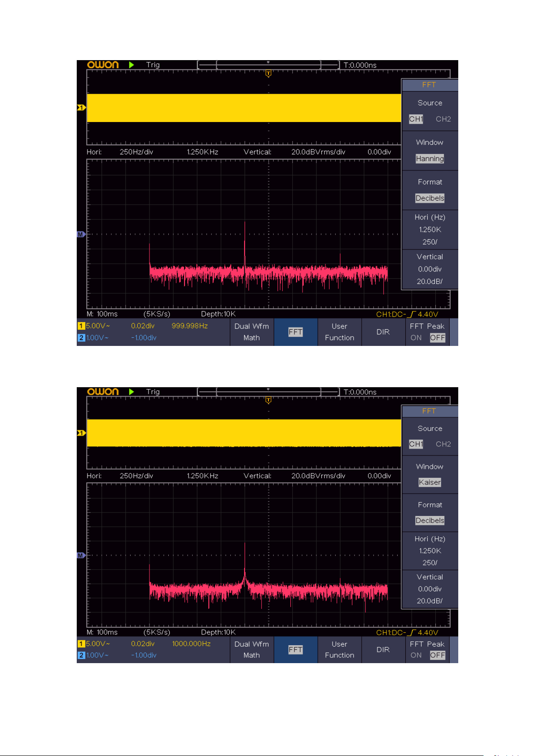535x756 pixels.
Task: Select CH2 source on the Hanning screen
Action: pyautogui.click(x=443, y=119)
